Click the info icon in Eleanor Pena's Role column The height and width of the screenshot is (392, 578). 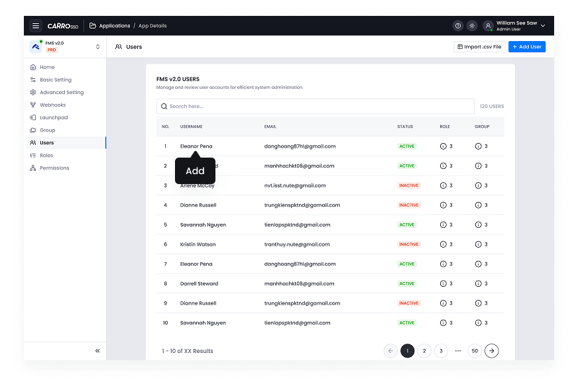(443, 146)
